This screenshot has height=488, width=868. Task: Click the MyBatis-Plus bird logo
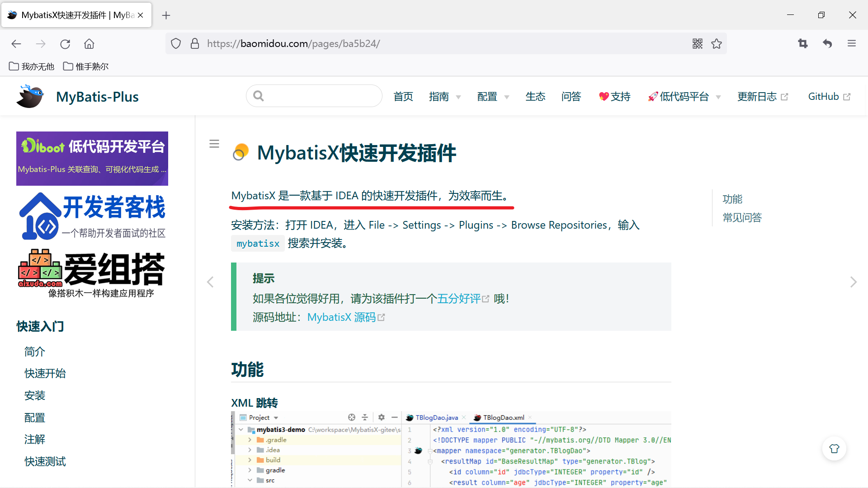(30, 96)
